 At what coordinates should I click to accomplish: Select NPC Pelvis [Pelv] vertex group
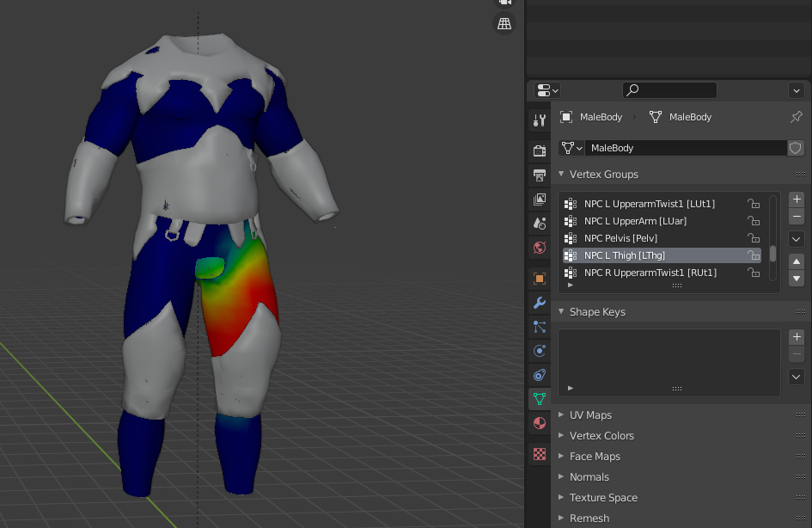point(662,238)
